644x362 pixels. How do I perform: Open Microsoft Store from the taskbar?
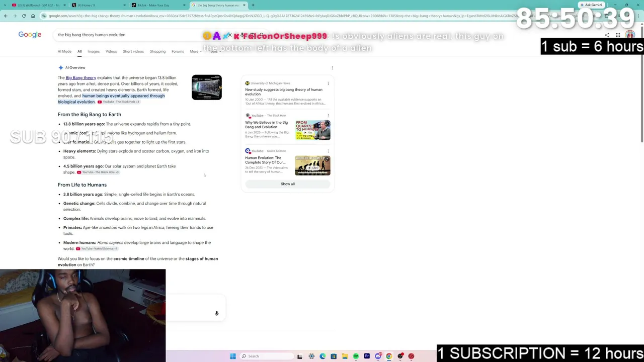point(334,356)
